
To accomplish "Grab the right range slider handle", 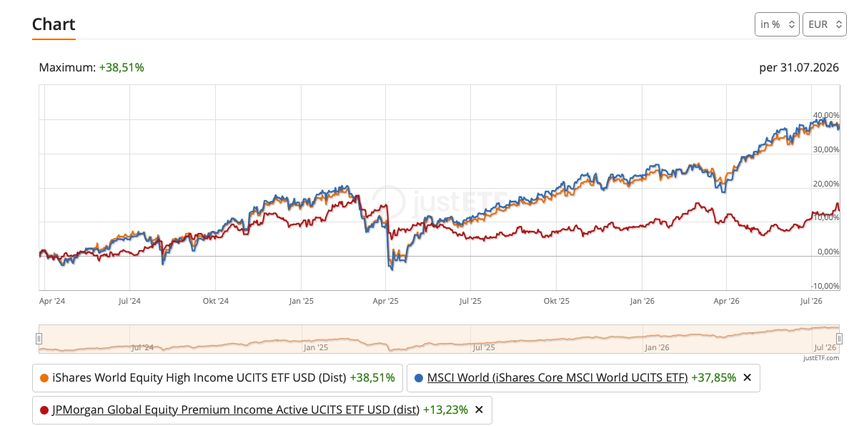I will coord(839,338).
